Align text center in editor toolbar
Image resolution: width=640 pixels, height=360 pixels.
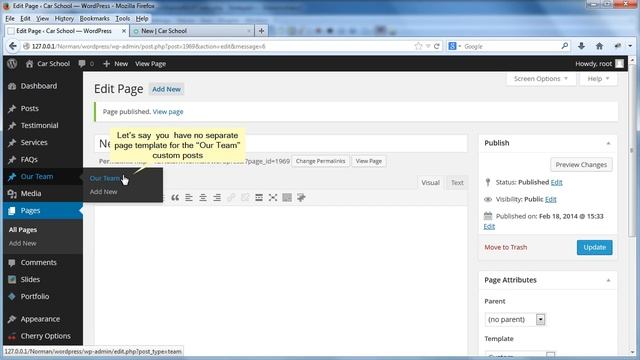click(203, 198)
